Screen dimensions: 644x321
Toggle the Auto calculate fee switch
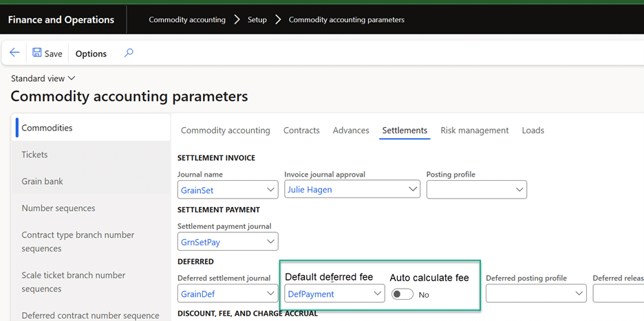click(402, 294)
